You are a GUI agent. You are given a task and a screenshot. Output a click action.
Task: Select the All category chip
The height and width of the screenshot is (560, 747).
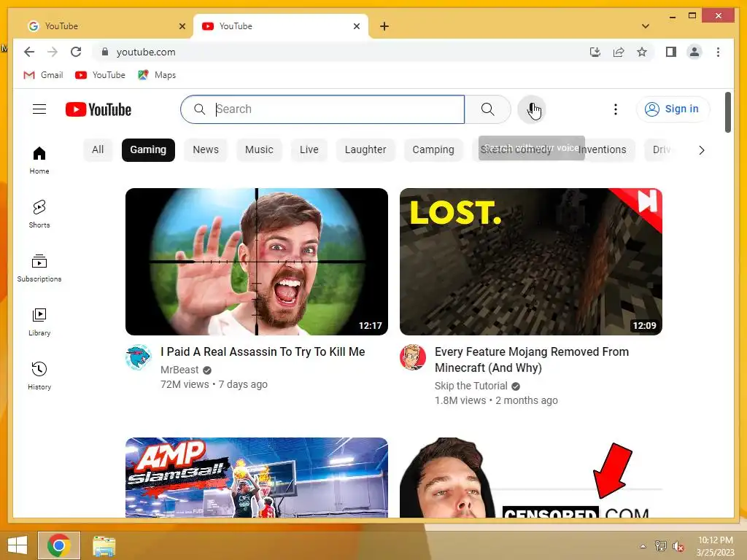[x=98, y=150]
